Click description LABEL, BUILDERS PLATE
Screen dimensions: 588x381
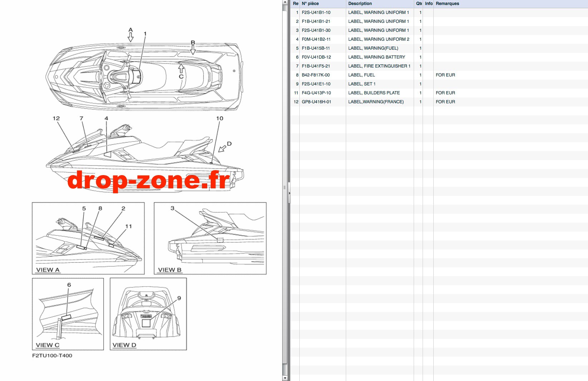coord(374,93)
